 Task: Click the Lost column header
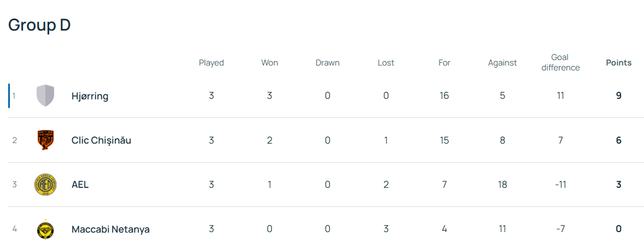tap(386, 63)
